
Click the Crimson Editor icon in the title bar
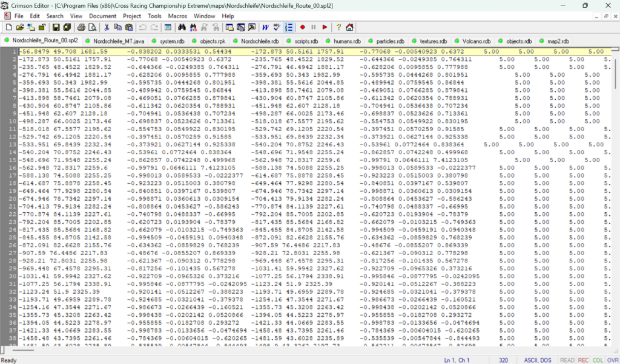point(5,5)
